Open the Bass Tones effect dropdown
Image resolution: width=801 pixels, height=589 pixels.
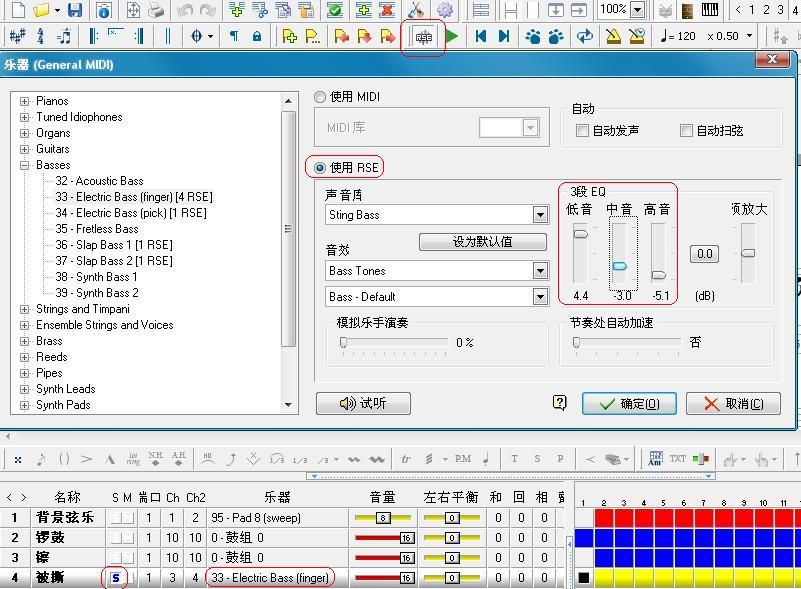click(x=540, y=271)
